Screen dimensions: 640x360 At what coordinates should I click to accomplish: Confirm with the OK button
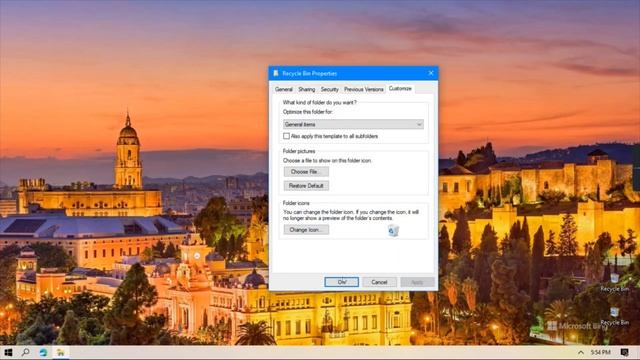[x=342, y=282]
